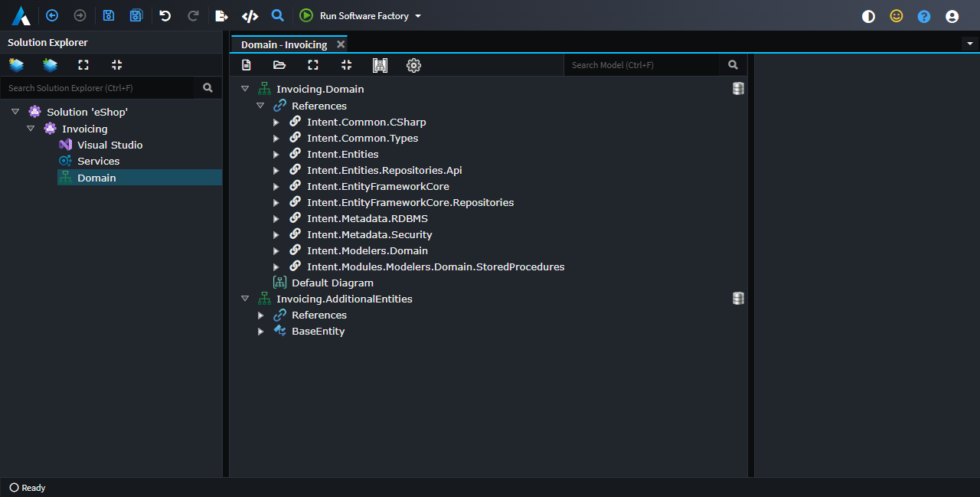Click the export icon beside the redo arrow
980x497 pixels.
pyautogui.click(x=222, y=15)
